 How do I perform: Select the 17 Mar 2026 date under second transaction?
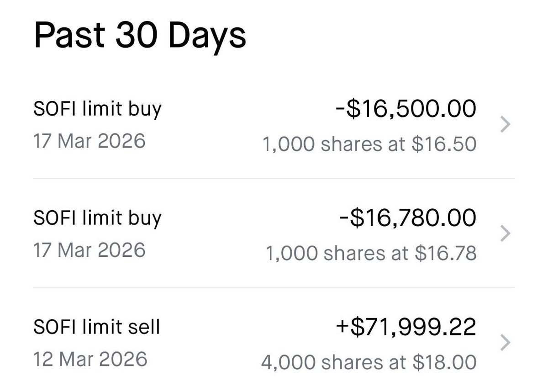click(x=90, y=250)
